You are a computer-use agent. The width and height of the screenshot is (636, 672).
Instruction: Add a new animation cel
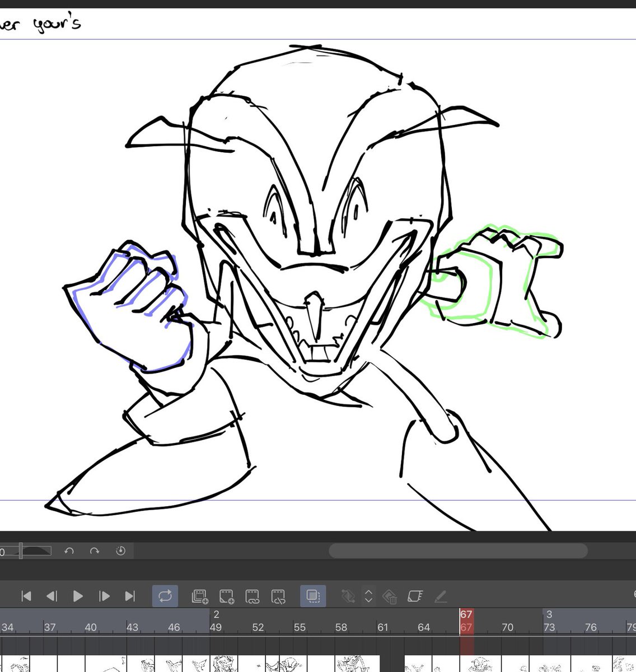tap(226, 596)
